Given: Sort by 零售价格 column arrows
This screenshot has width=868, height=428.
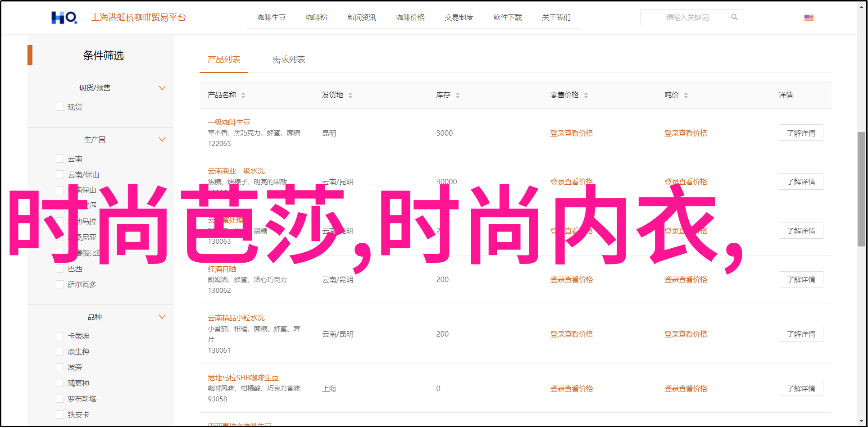Looking at the screenshot, I should coord(586,95).
